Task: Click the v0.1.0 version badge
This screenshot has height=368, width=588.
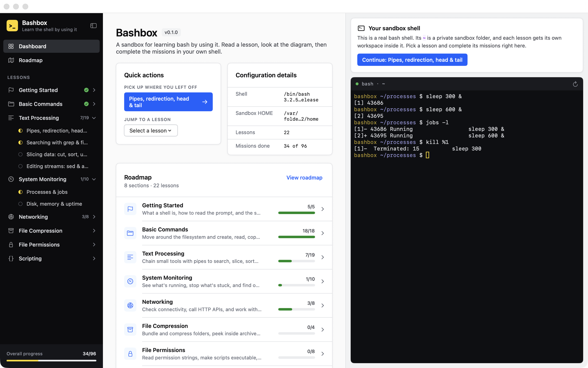Action: click(x=171, y=32)
